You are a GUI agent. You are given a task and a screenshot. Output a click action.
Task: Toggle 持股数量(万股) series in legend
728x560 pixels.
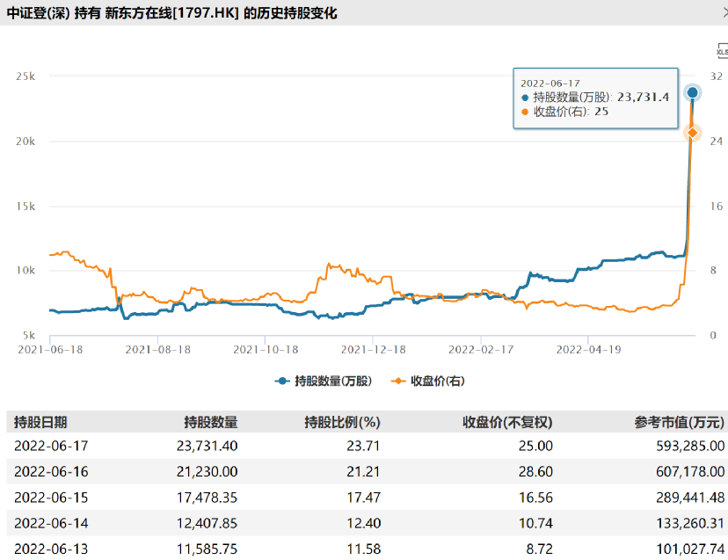coord(324,382)
